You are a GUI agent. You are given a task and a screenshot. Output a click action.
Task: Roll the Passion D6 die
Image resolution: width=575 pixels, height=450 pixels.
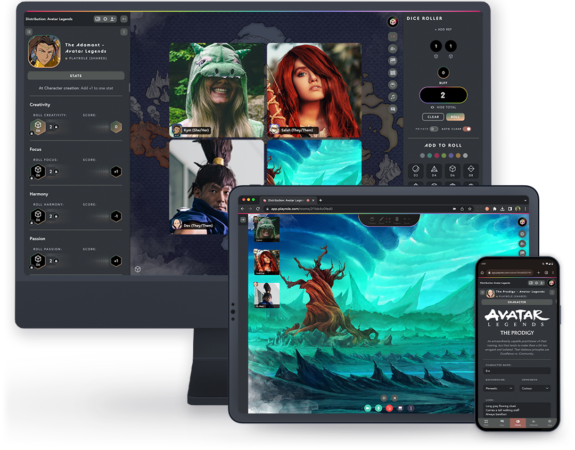(38, 261)
